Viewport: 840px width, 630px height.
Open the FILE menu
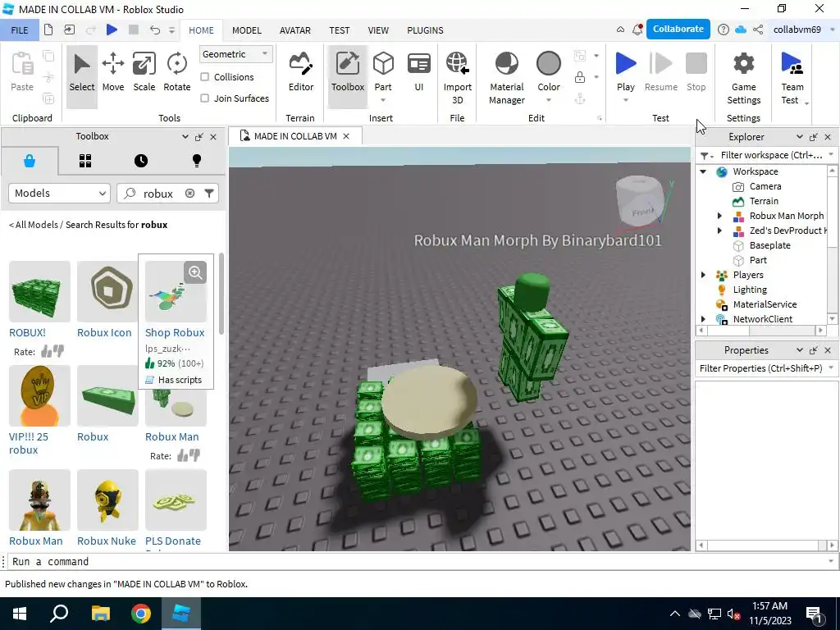[20, 30]
